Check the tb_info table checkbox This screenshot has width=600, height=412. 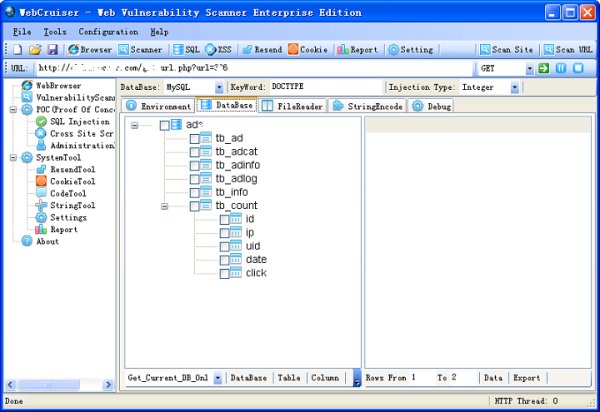point(195,192)
